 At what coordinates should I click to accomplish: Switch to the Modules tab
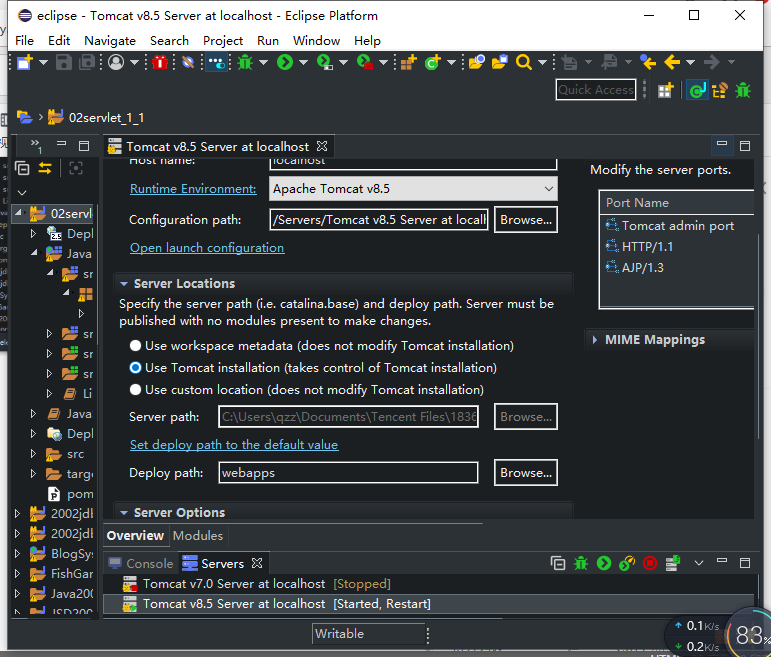(198, 536)
